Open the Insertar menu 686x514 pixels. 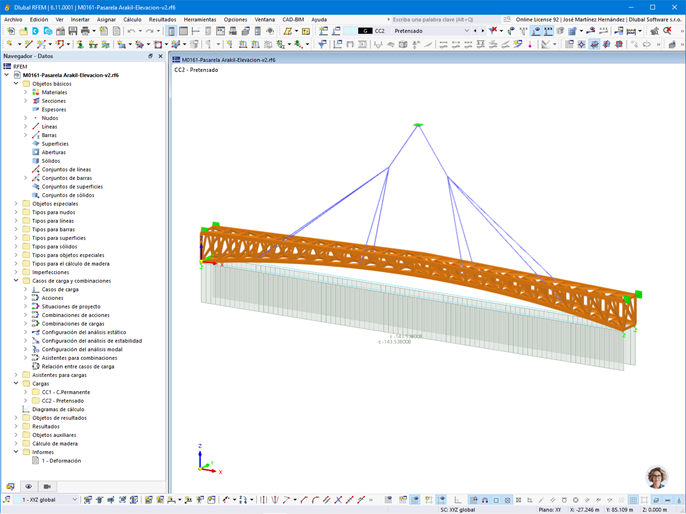pyautogui.click(x=80, y=19)
